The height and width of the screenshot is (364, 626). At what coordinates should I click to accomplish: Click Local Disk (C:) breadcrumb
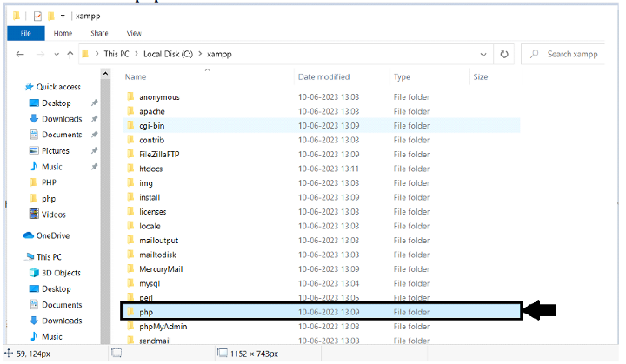pos(168,54)
